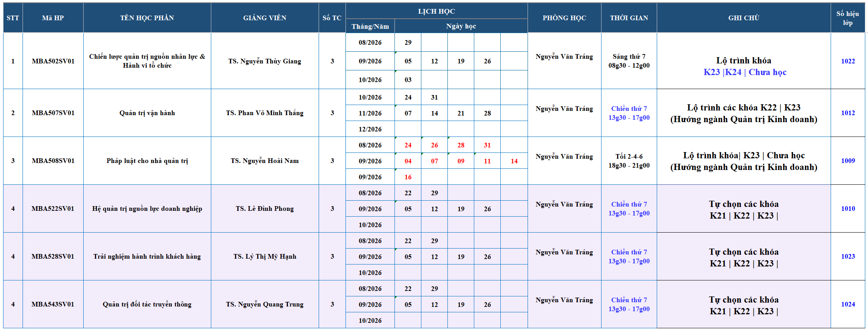Click the 'Mã HP' column header
The image size is (868, 331).
[x=53, y=18]
